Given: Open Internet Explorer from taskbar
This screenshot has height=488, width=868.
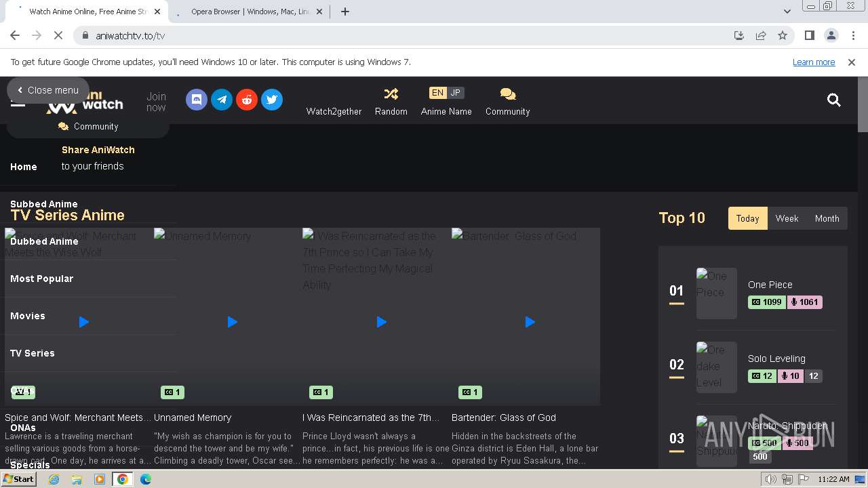Looking at the screenshot, I should (x=54, y=479).
